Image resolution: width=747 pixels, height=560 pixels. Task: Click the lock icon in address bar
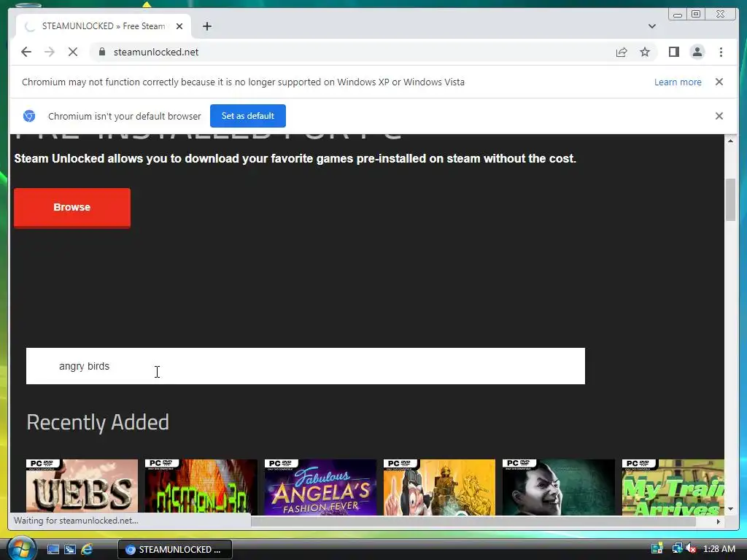tap(102, 52)
